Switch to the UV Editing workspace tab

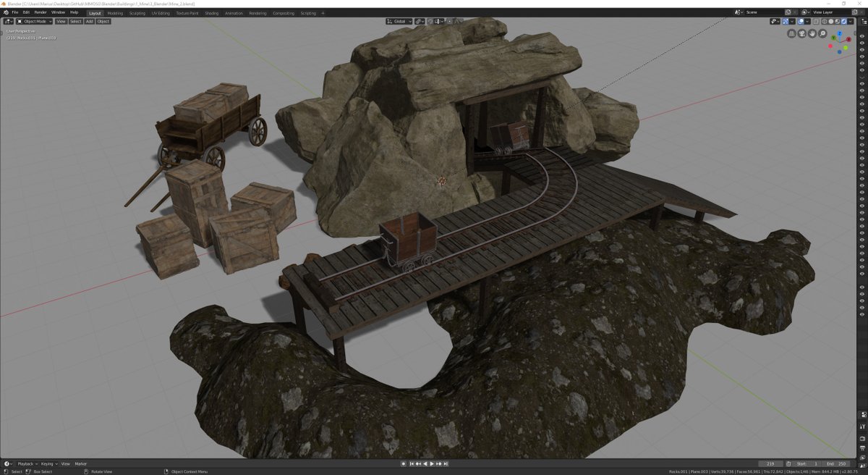coord(161,13)
